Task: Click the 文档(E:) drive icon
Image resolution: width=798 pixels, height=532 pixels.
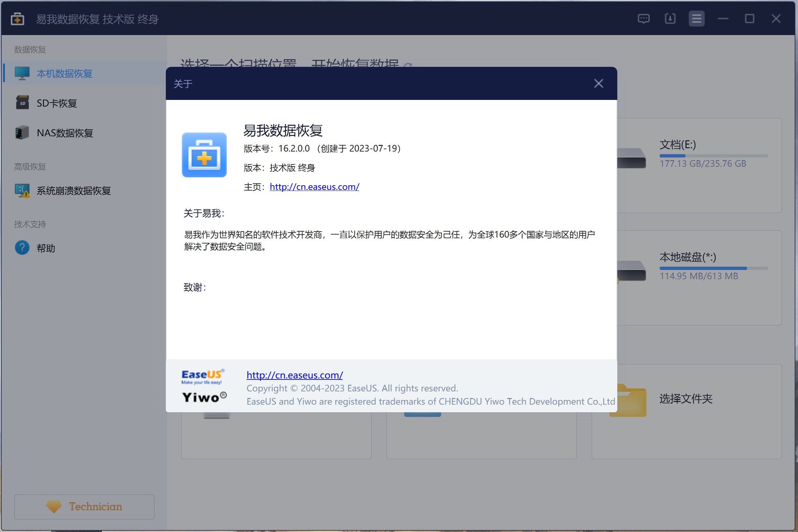Action: [631, 158]
